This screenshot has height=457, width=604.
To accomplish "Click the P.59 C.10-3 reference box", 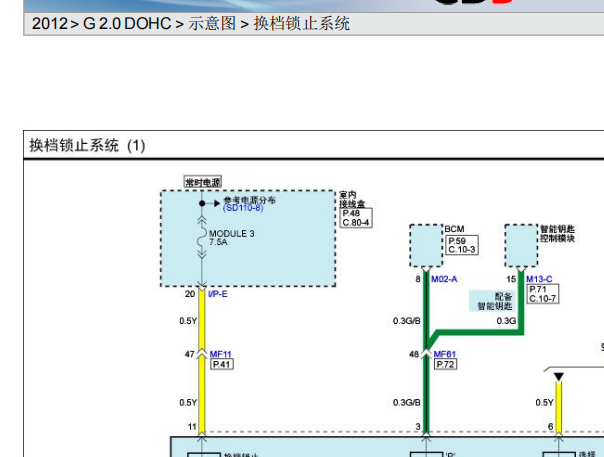I will [462, 245].
